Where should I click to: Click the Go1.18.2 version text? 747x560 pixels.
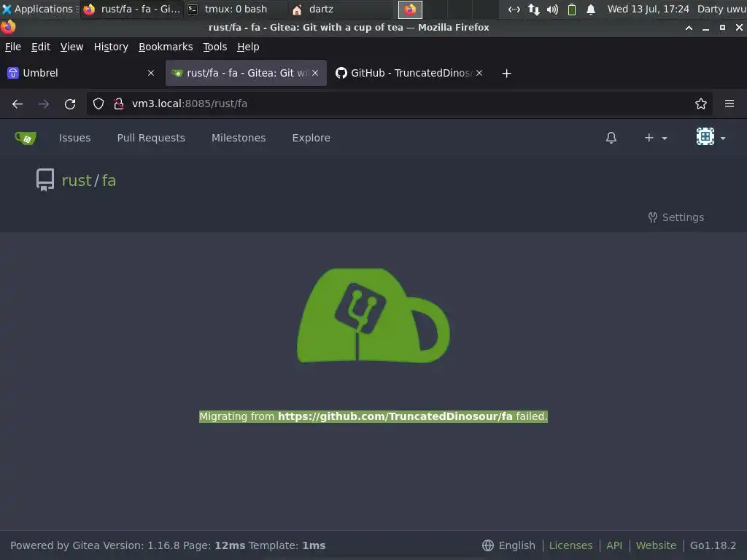coord(713,545)
